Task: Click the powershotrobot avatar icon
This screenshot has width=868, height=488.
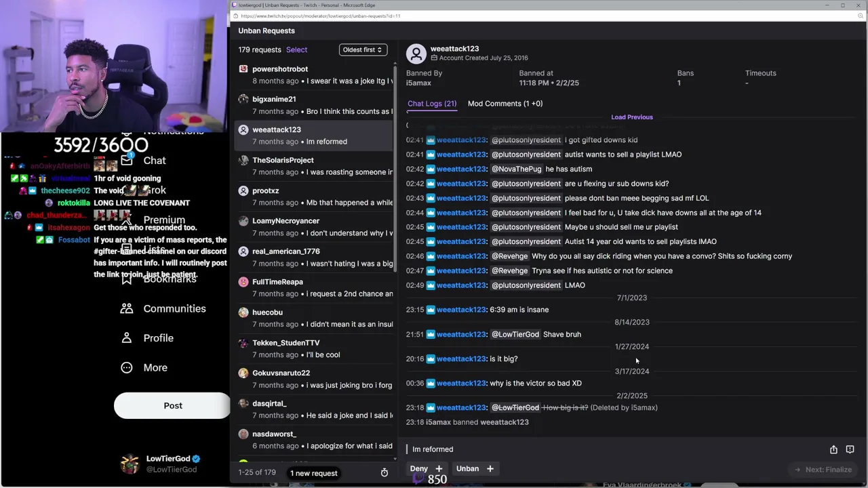Action: click(x=243, y=68)
